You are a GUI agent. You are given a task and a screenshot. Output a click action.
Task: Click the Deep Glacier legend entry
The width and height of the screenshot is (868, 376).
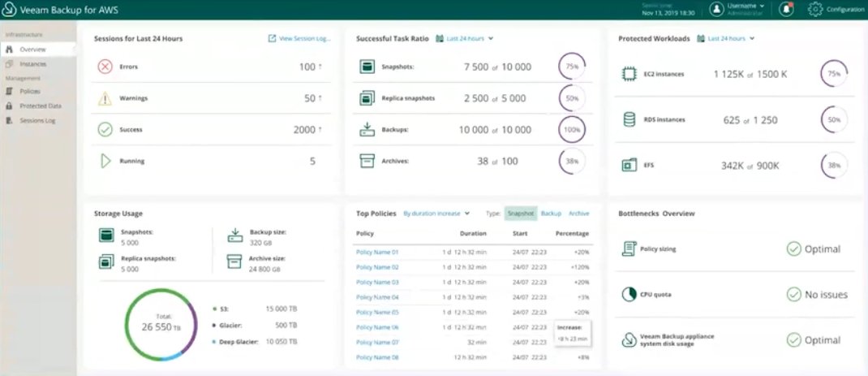click(256, 342)
